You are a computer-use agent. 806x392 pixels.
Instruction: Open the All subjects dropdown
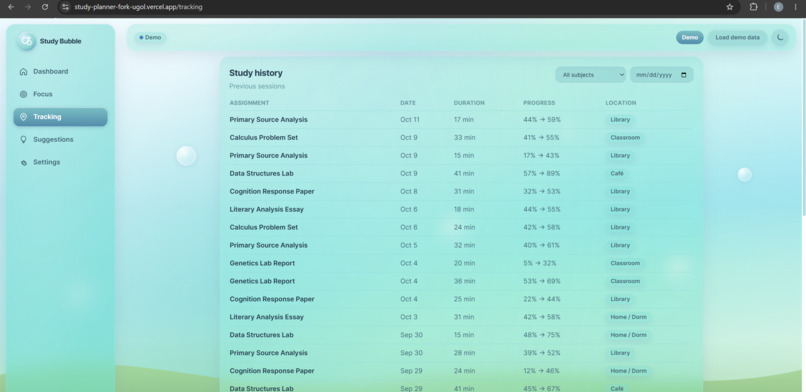(x=590, y=74)
